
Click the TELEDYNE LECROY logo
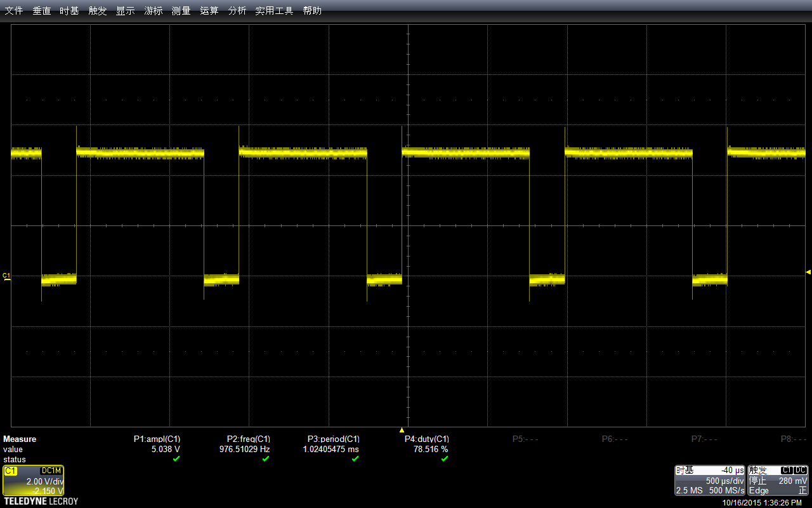coord(40,501)
